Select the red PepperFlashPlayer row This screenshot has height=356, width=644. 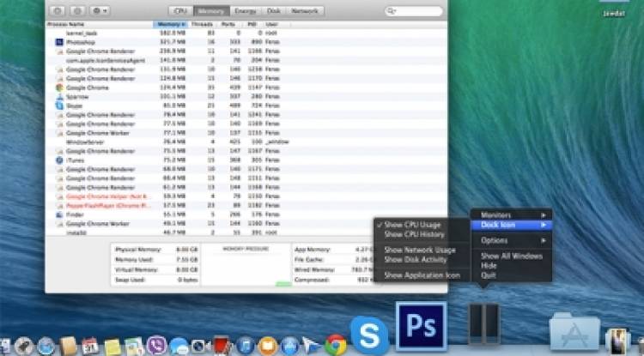point(246,206)
